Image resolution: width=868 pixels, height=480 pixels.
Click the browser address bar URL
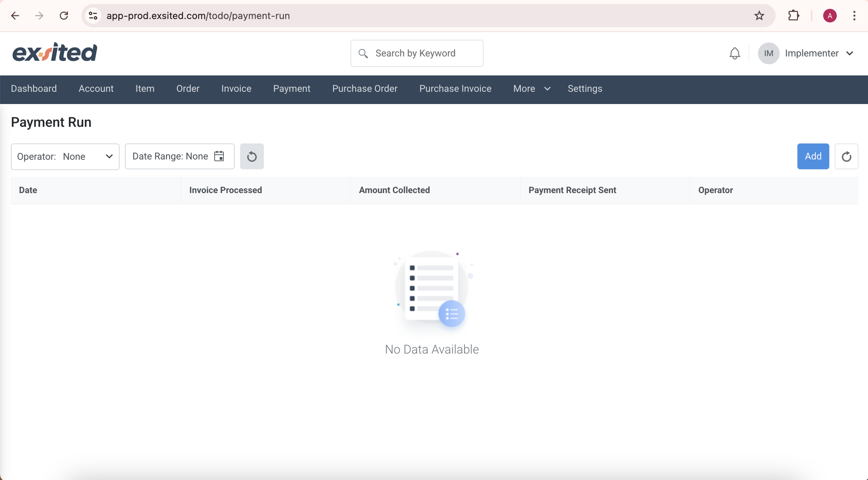(x=198, y=16)
